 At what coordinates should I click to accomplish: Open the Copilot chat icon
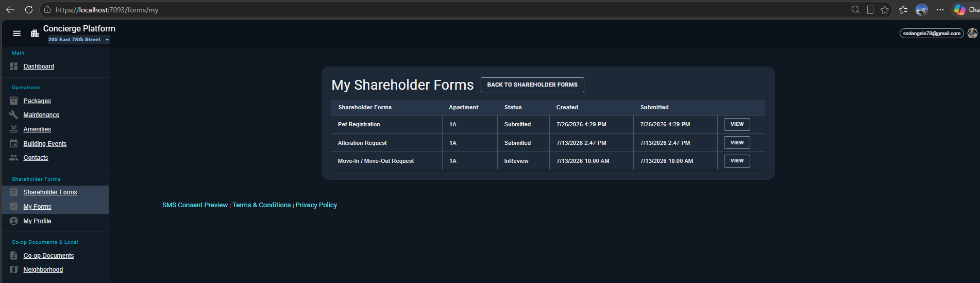pyautogui.click(x=959, y=10)
